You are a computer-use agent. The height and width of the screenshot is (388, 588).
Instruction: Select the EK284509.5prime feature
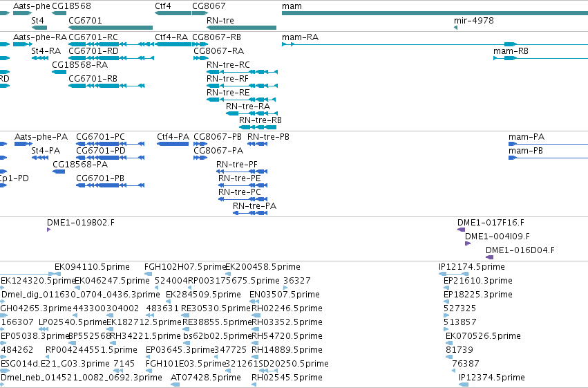point(169,302)
